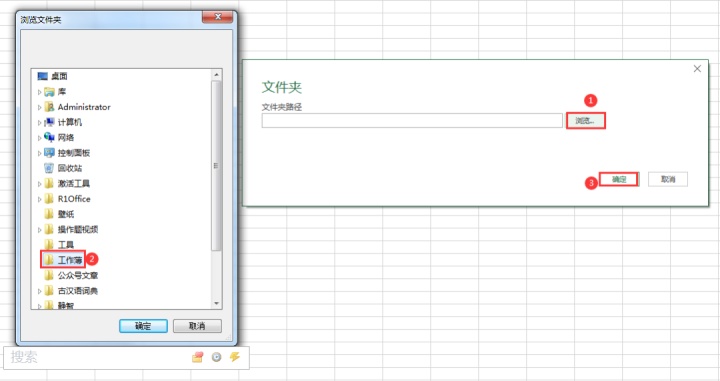Click the red-and-yellow folder icon in search bar

point(198,357)
